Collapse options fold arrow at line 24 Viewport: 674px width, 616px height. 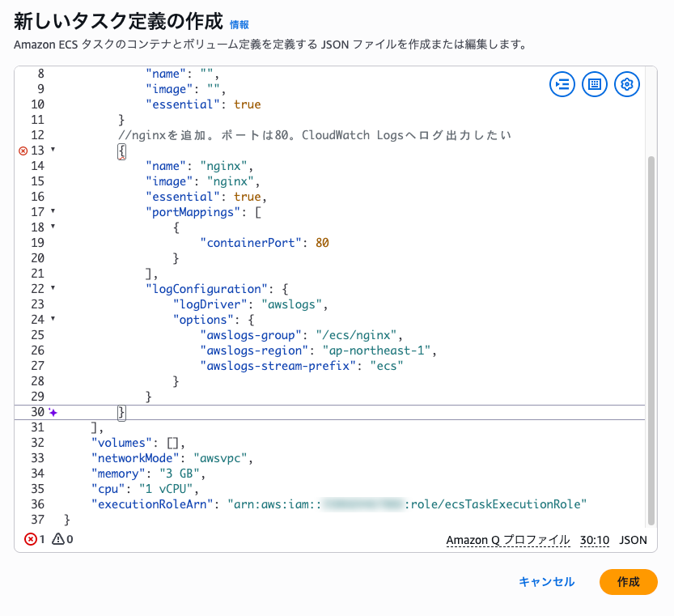click(x=53, y=319)
